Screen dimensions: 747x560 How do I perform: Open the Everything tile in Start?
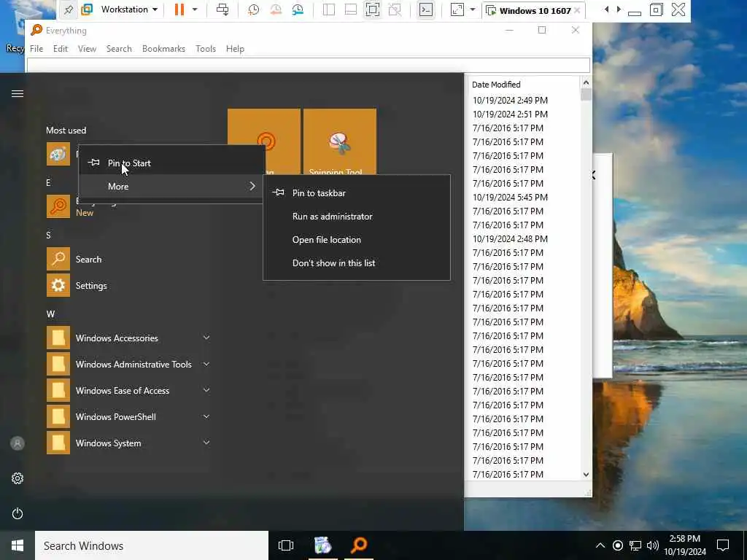point(264,142)
